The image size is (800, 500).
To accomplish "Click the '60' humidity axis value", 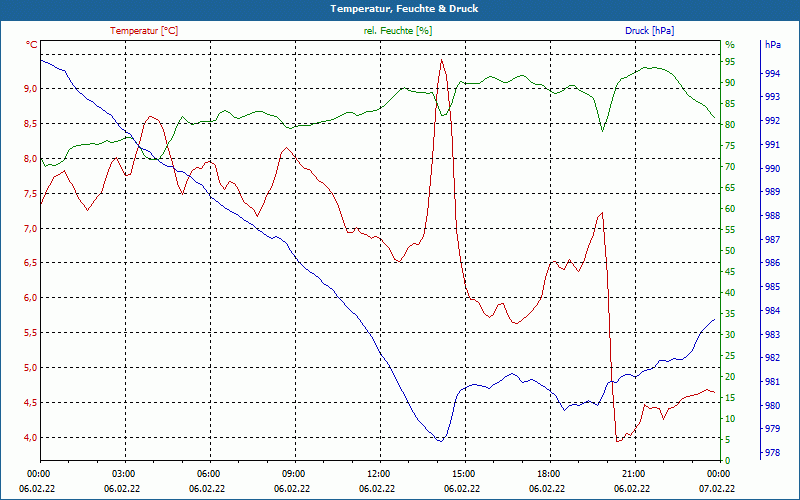I will click(x=730, y=209).
